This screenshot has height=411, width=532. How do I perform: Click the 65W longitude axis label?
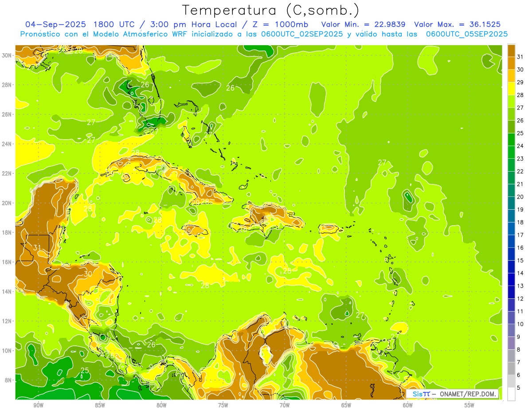[x=346, y=405]
